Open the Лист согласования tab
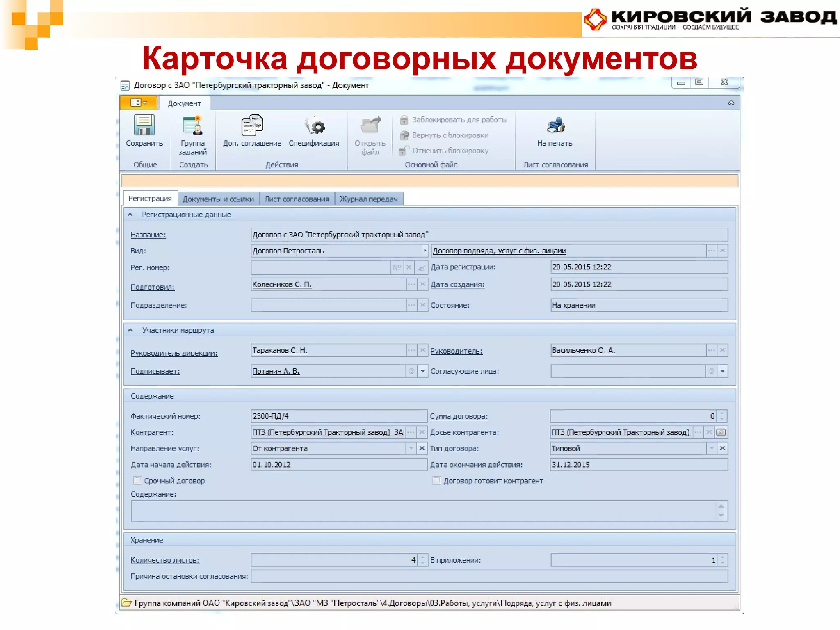Screen dimensions: 840x630 297,199
